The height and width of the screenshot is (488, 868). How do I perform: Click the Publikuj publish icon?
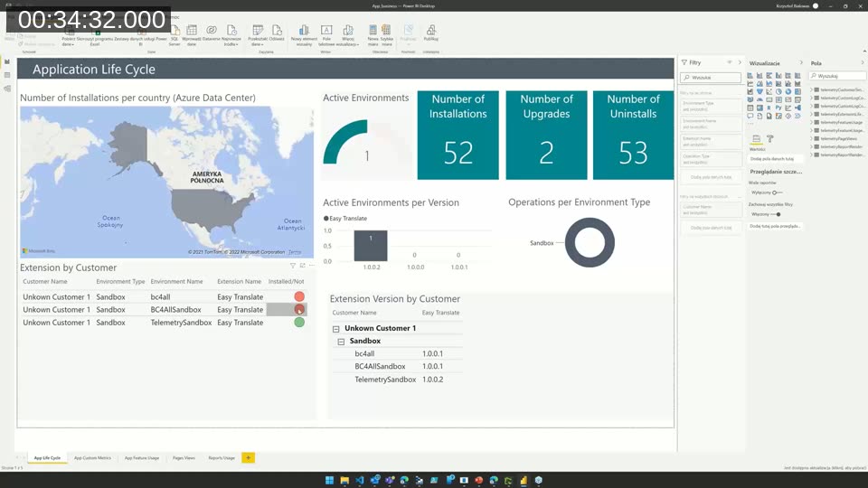click(x=430, y=30)
